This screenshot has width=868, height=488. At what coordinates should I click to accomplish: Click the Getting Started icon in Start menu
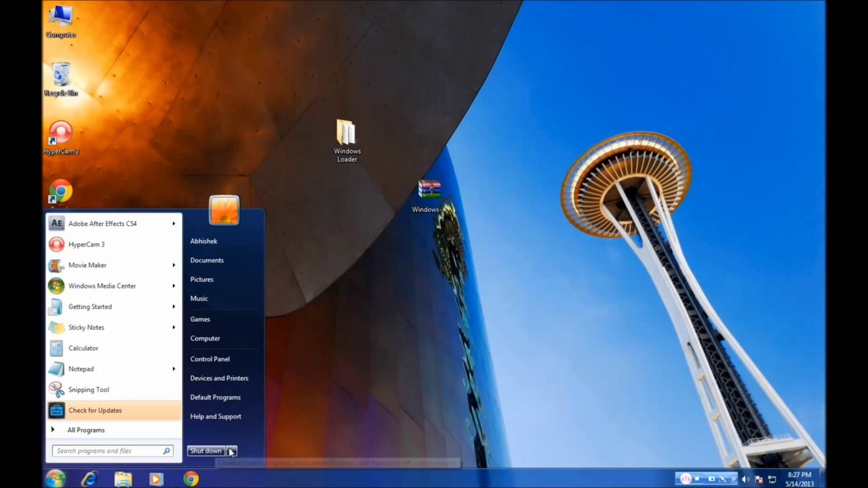[x=57, y=306]
